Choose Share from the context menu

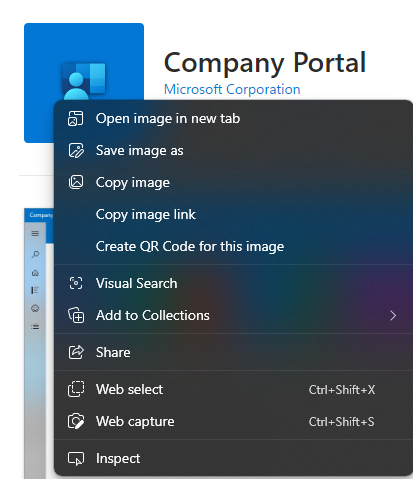click(x=233, y=352)
